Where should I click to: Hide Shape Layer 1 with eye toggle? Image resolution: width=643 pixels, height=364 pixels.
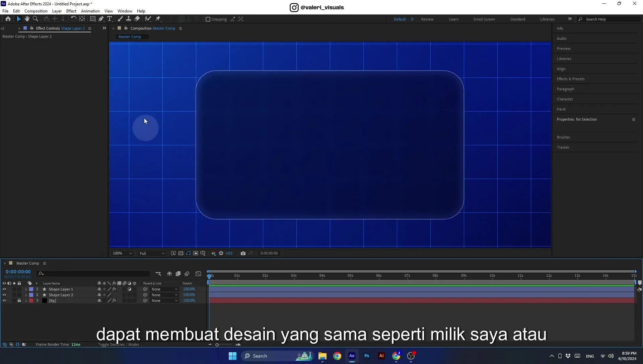[4, 289]
